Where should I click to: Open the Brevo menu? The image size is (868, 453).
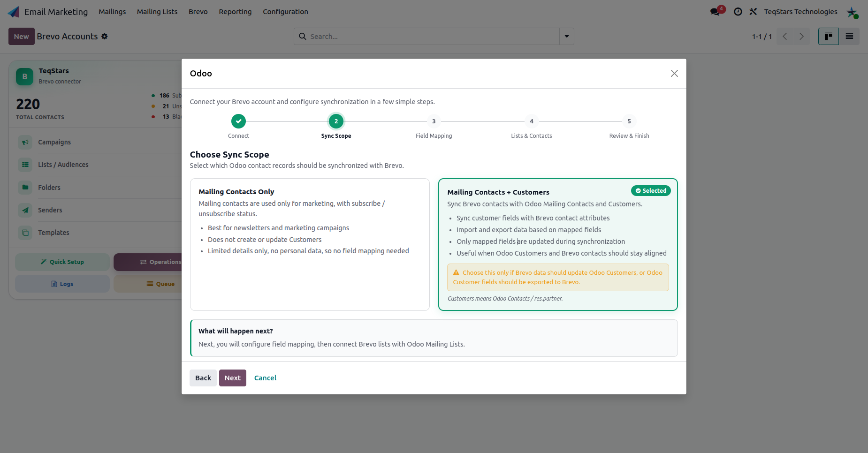[x=198, y=12]
